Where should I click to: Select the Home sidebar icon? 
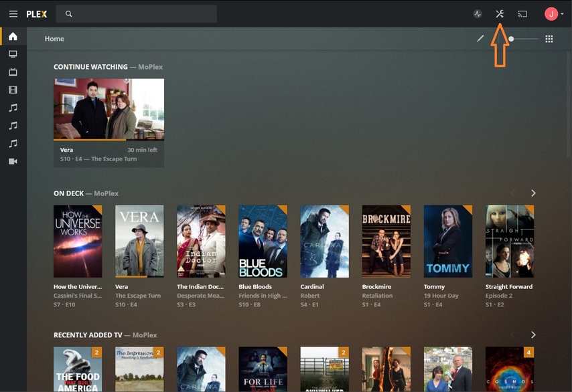tap(13, 36)
